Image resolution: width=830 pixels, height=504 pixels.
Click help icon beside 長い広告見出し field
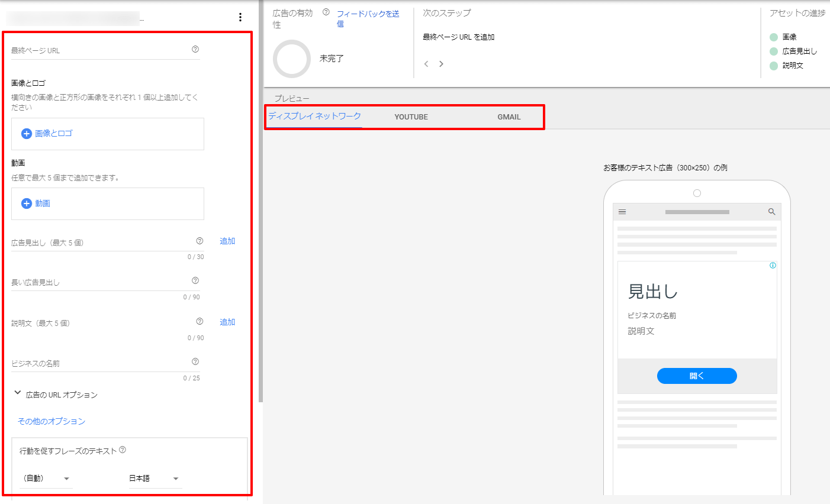195,281
